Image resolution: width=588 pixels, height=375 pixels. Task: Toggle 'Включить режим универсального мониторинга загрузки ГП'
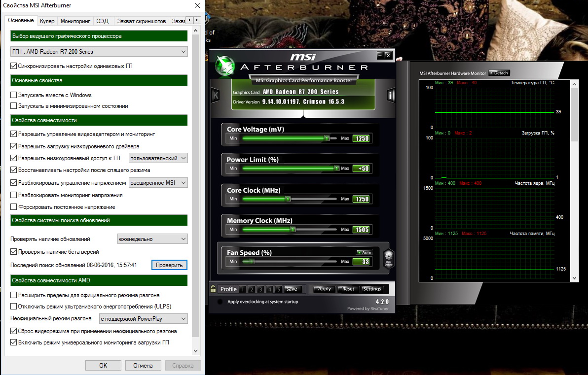point(13,342)
